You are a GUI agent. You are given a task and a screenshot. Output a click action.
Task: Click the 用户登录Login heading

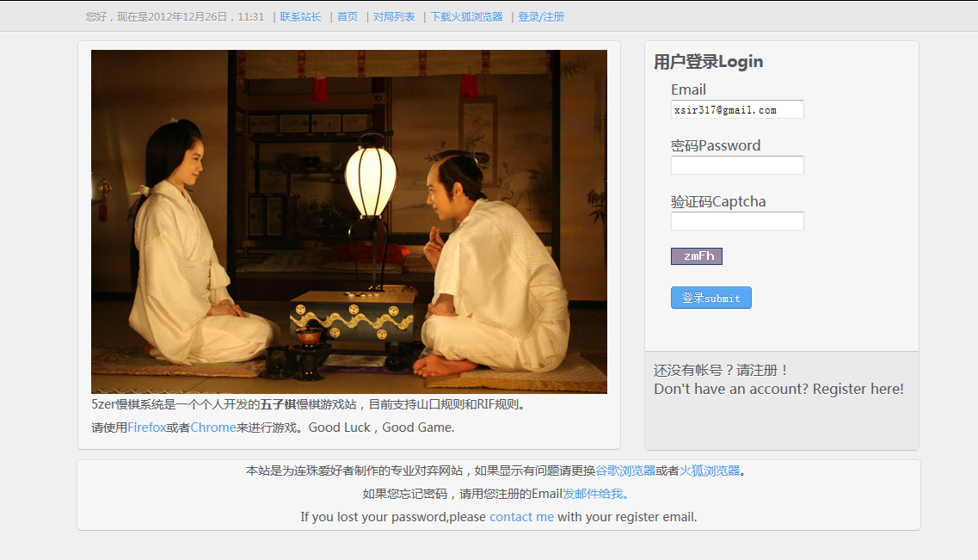[x=709, y=62]
